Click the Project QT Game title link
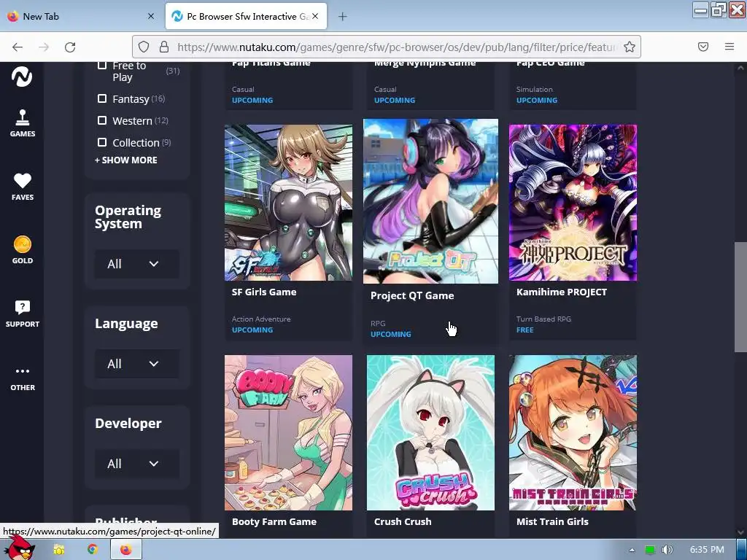Viewport: 747px width, 560px height. [x=412, y=296]
